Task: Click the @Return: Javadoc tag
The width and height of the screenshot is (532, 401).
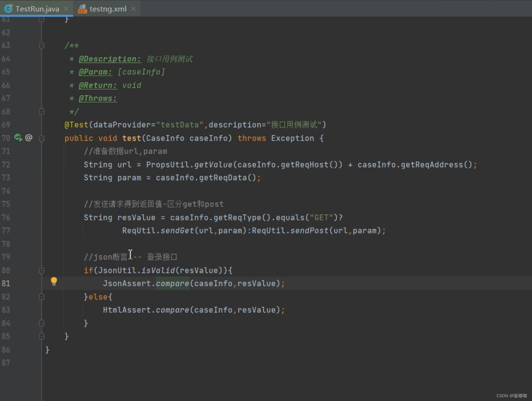Action: pos(98,85)
